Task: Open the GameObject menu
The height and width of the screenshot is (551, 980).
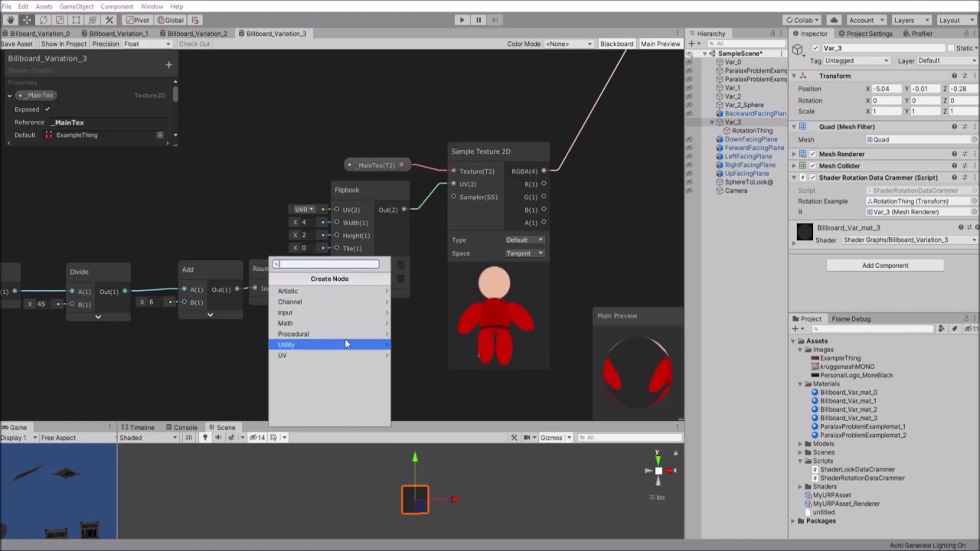Action: [76, 6]
